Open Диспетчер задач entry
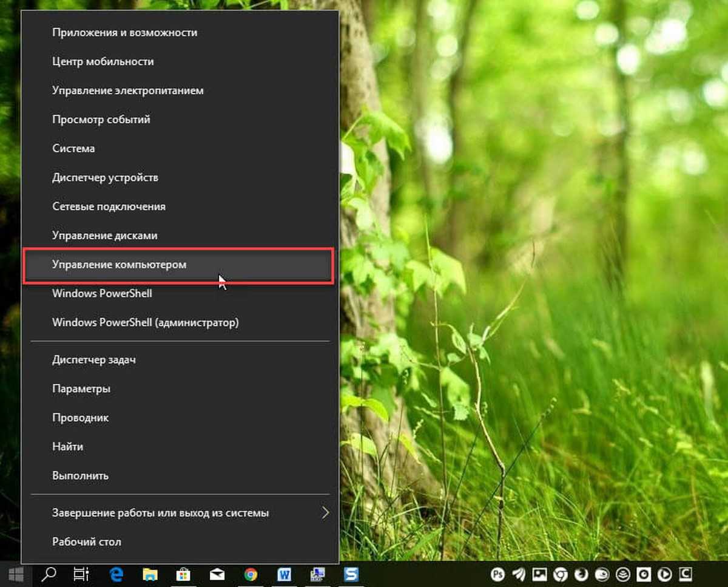Image resolution: width=728 pixels, height=587 pixels. [x=93, y=359]
